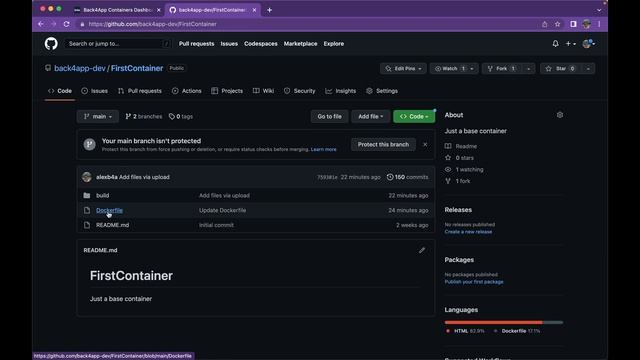Click the About settings gear icon
Image resolution: width=640 pixels, height=360 pixels.
(560, 115)
